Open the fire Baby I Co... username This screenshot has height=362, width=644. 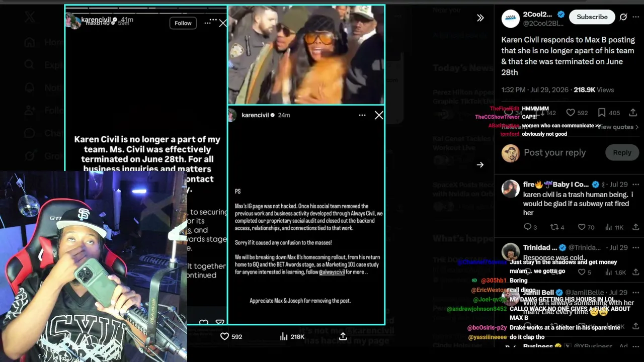tap(555, 185)
